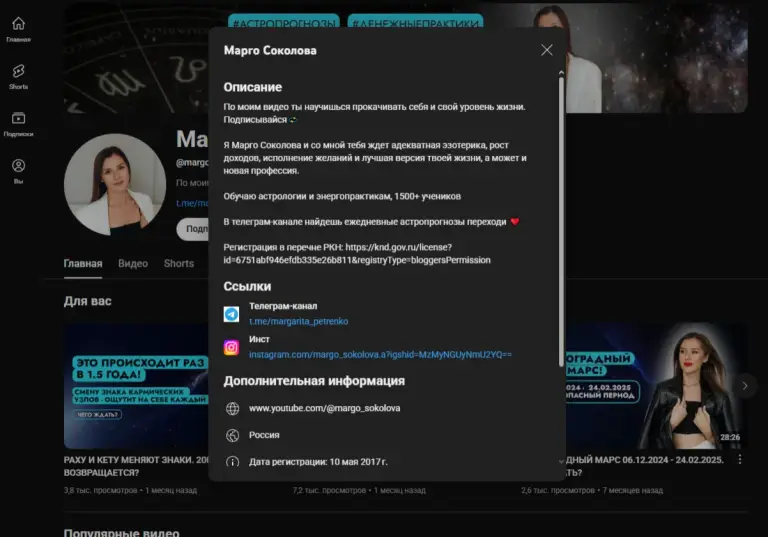Screen dimensions: 768x537
Task: Click the Россия country entry
Action: tap(264, 435)
